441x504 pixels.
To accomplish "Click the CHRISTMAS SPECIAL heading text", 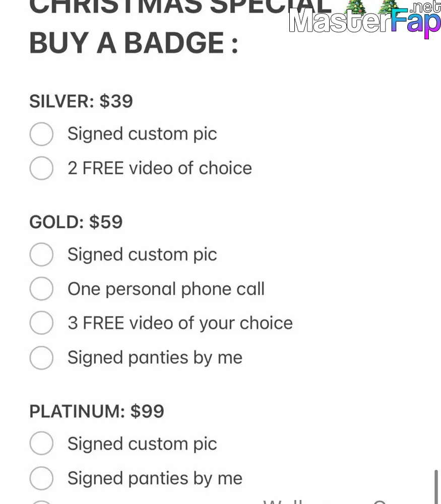I will click(x=180, y=7).
